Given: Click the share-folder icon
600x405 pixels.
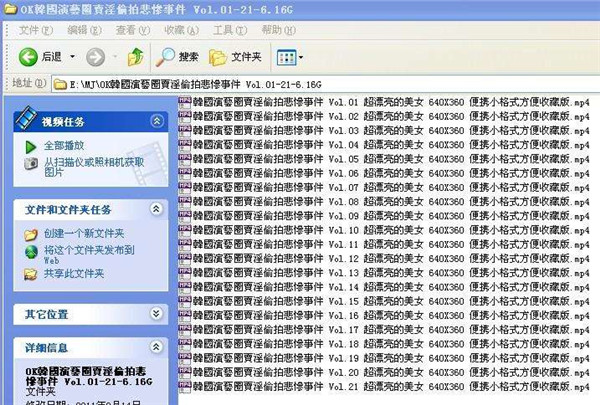Looking at the screenshot, I should 31,274.
